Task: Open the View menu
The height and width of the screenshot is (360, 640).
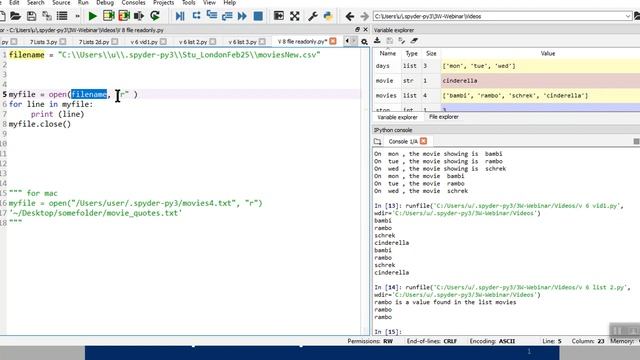Action: (209, 2)
